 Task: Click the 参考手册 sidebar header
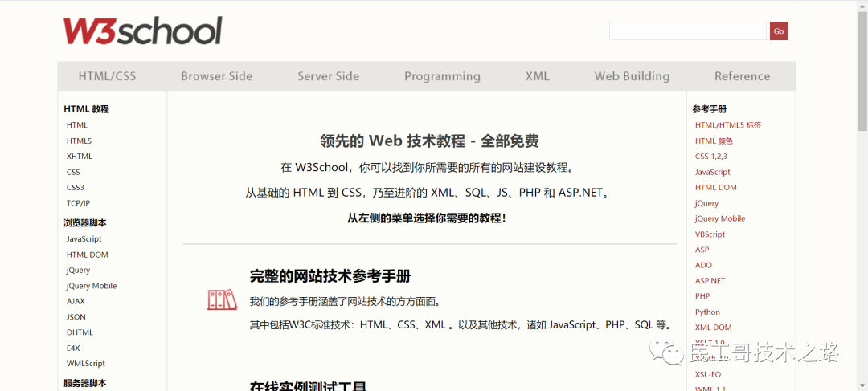709,109
